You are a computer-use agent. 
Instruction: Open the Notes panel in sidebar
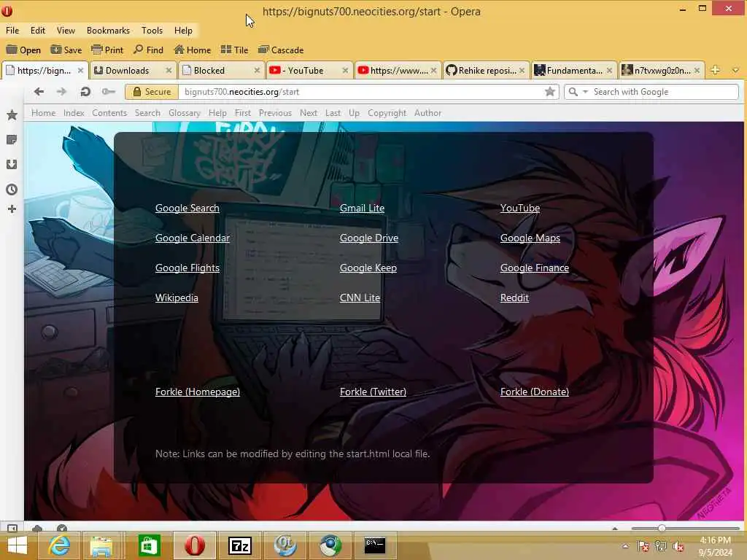pos(12,139)
